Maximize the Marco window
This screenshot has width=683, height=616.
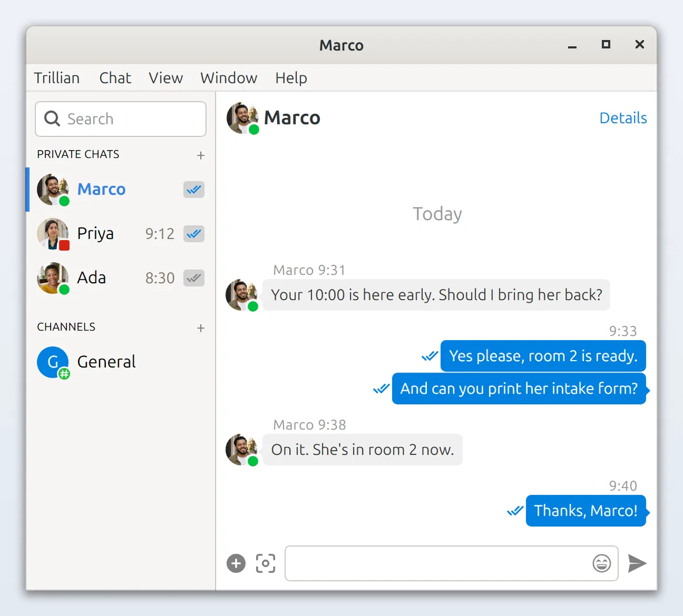[x=606, y=44]
